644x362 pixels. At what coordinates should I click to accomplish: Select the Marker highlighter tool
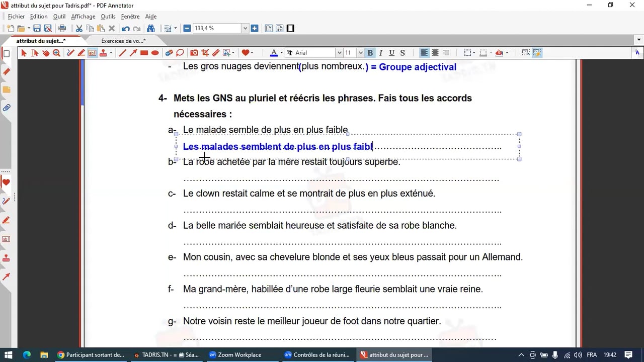coord(82,53)
